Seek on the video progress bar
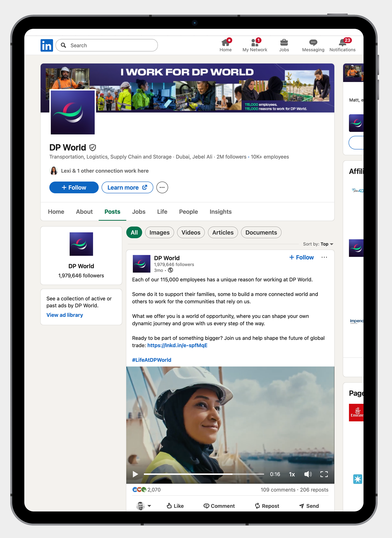 (x=204, y=474)
